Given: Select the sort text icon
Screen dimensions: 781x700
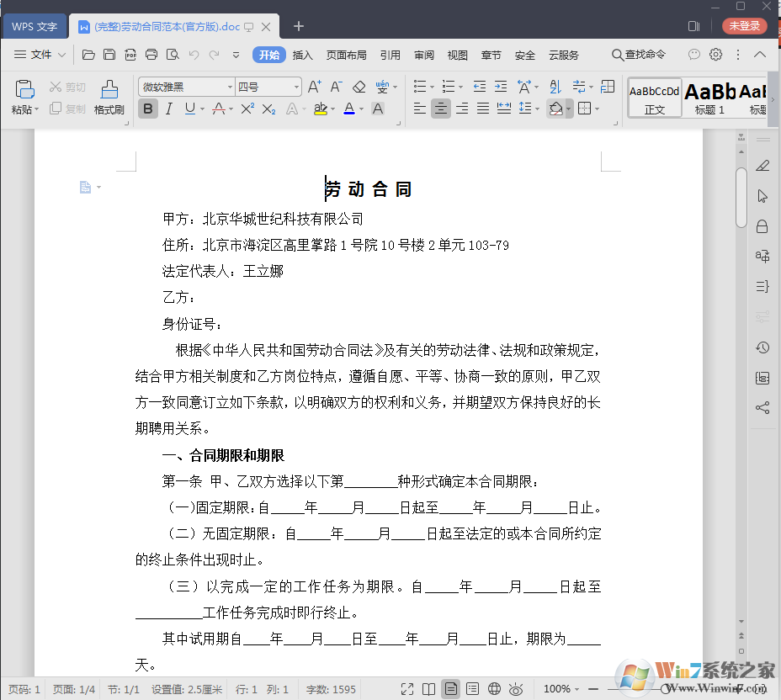Looking at the screenshot, I should coord(556,86).
